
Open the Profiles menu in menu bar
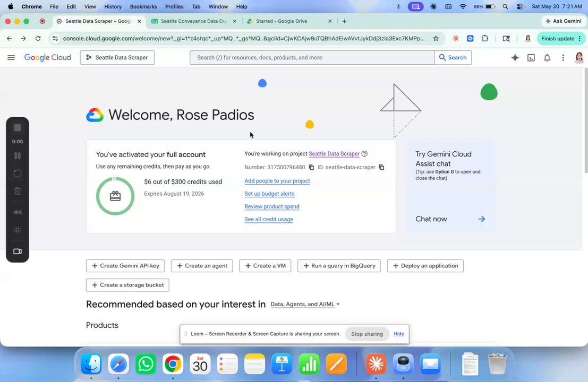tap(174, 7)
